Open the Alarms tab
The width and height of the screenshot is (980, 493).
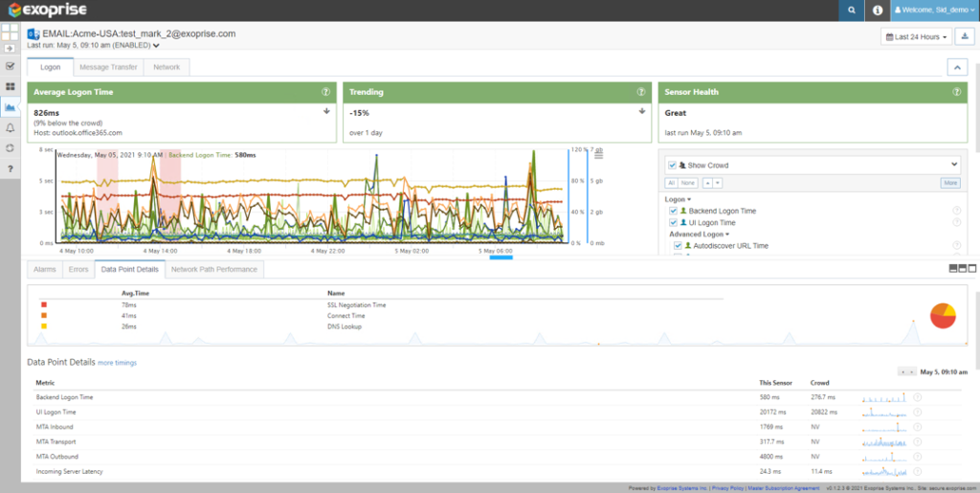click(45, 269)
